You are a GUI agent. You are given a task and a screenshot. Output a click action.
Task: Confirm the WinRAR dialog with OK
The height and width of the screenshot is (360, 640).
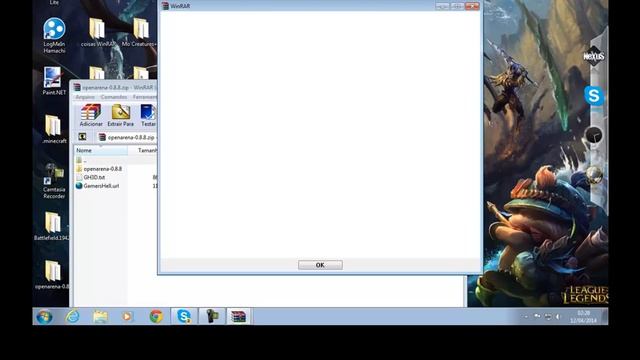pos(320,265)
